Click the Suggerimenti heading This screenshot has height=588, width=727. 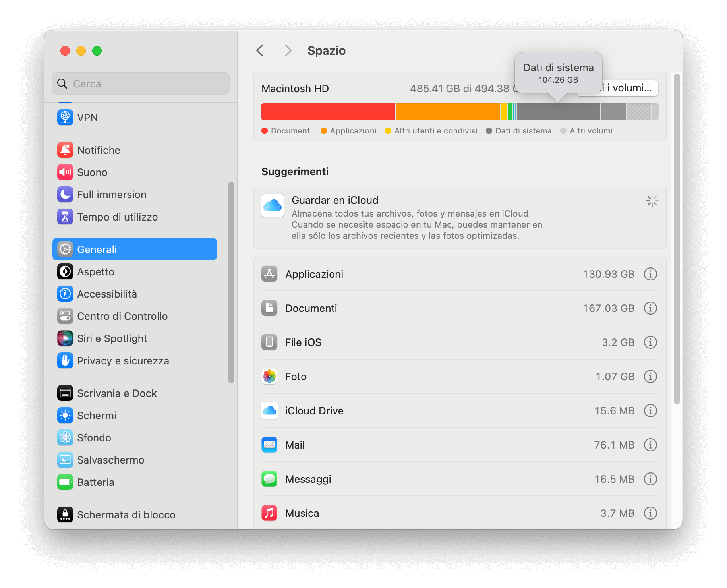click(295, 172)
